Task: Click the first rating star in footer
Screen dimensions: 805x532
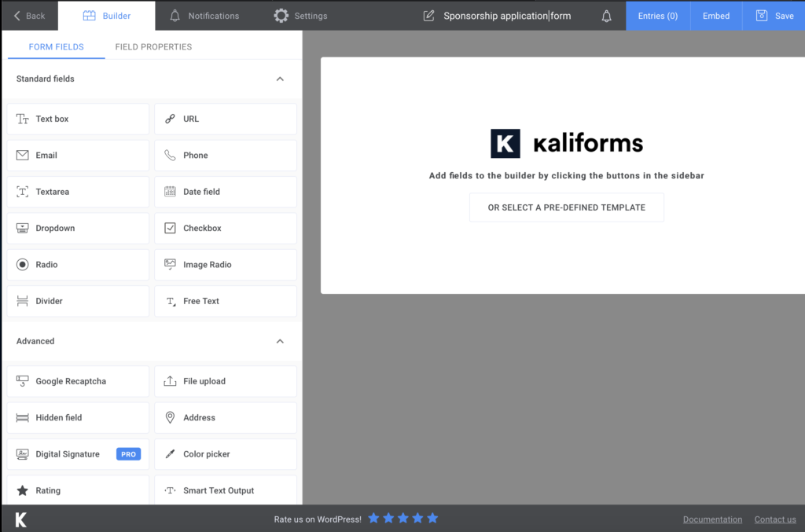Action: pos(373,518)
